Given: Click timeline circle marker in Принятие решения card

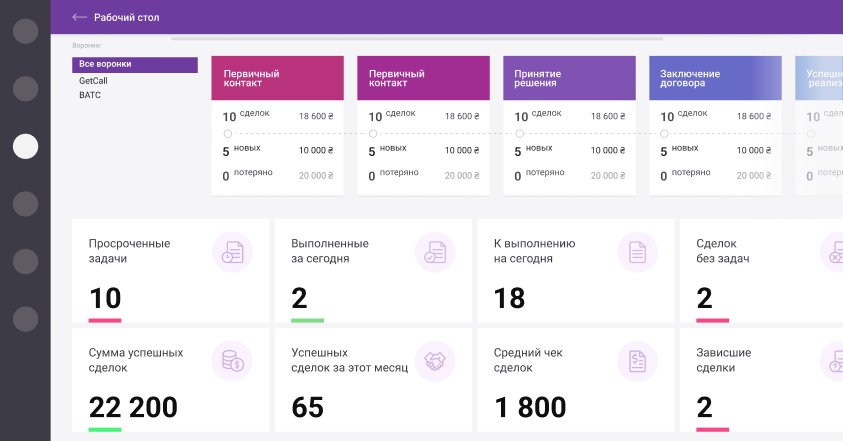Looking at the screenshot, I should click(x=519, y=133).
